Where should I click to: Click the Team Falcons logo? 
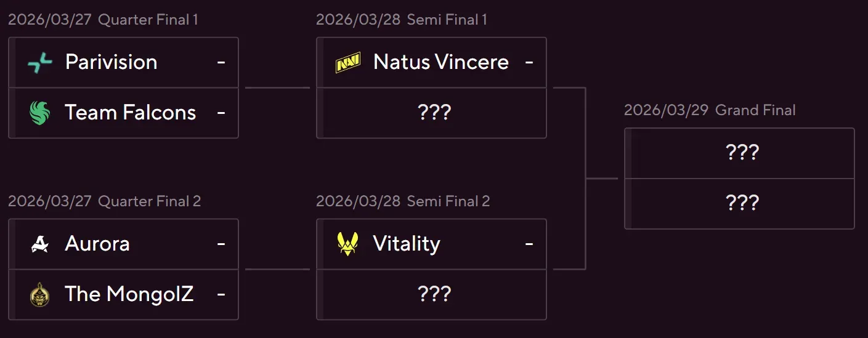click(40, 113)
